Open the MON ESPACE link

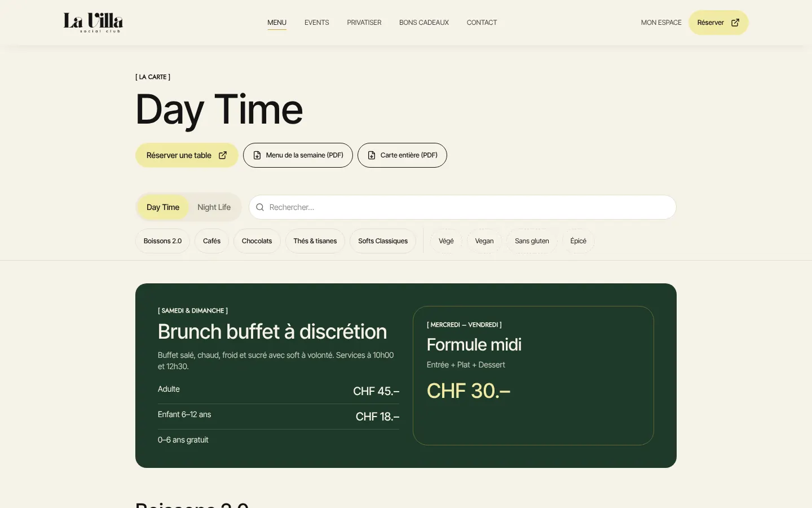point(661,23)
